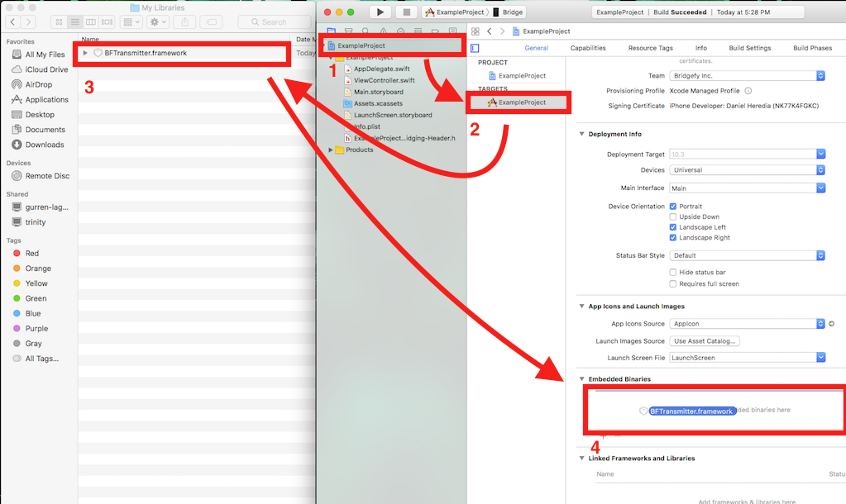Select ExampleProject under TARGETS

[x=517, y=102]
